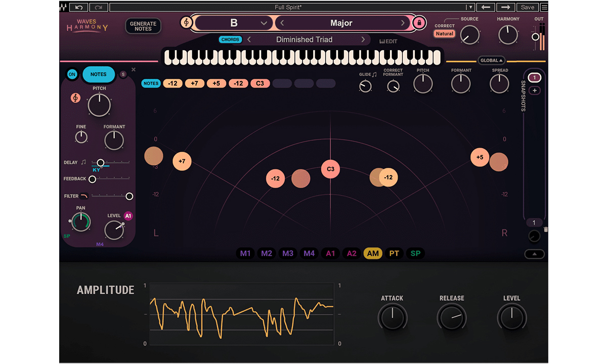Toggle the voice ON button

pos(72,74)
